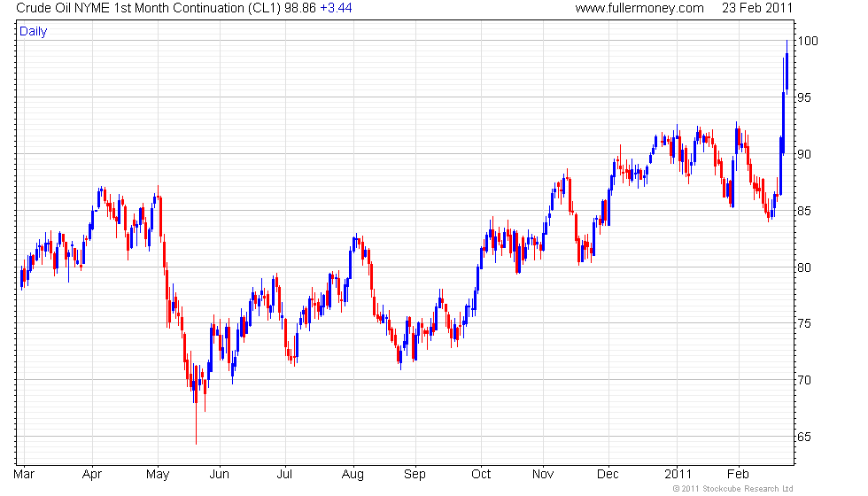The width and height of the screenshot is (868, 496).
Task: Select the 2011 year label on time axis
Action: (x=678, y=474)
